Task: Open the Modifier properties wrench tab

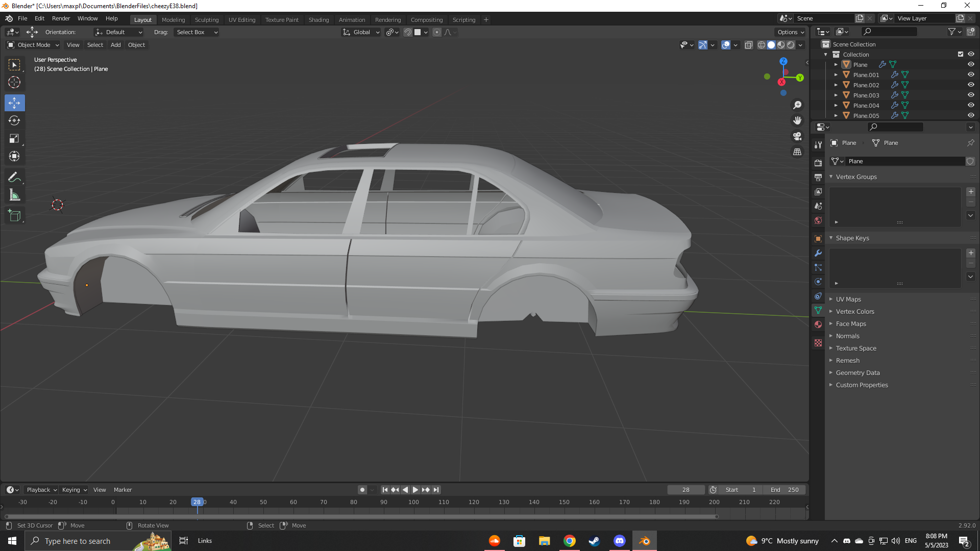Action: click(818, 253)
